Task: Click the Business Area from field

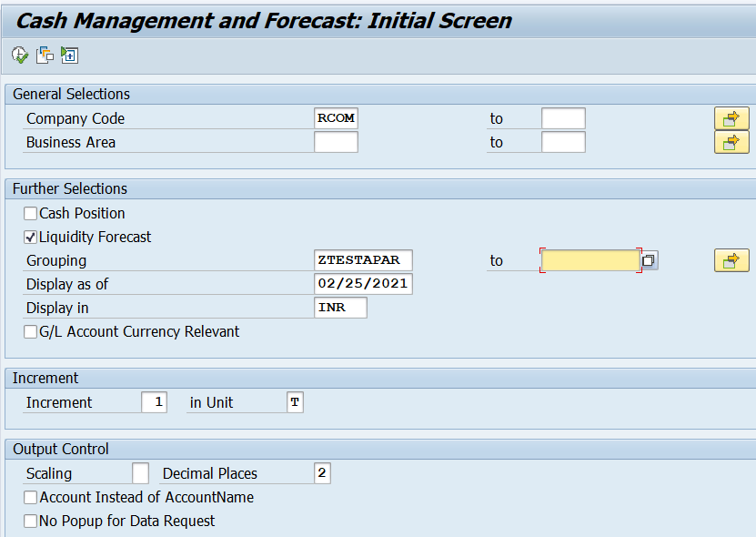Action: click(336, 142)
